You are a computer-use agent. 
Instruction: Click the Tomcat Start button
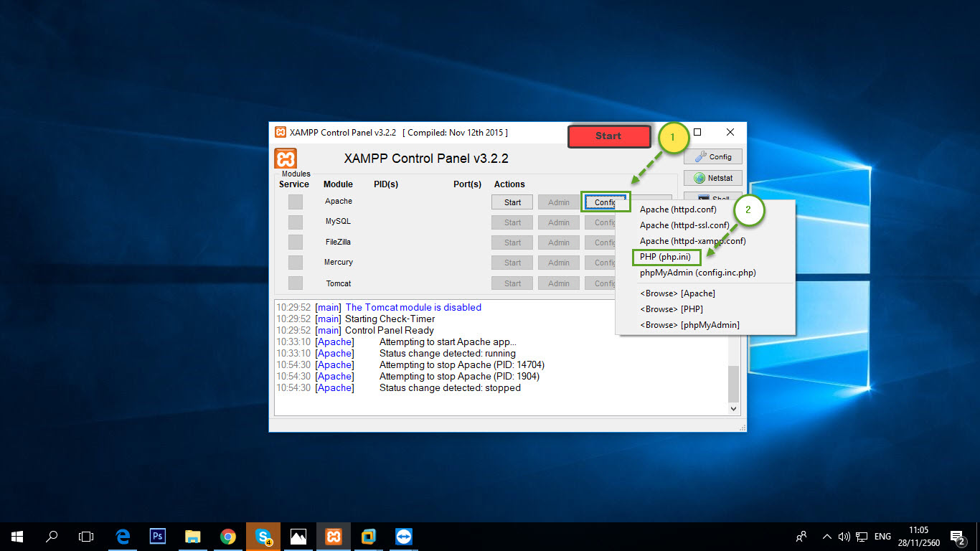[512, 283]
